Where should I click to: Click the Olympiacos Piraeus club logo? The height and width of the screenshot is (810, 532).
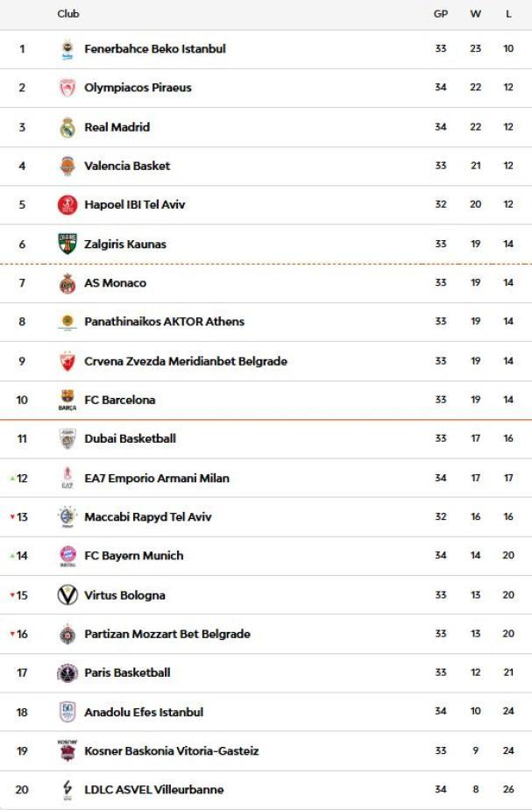(x=67, y=88)
